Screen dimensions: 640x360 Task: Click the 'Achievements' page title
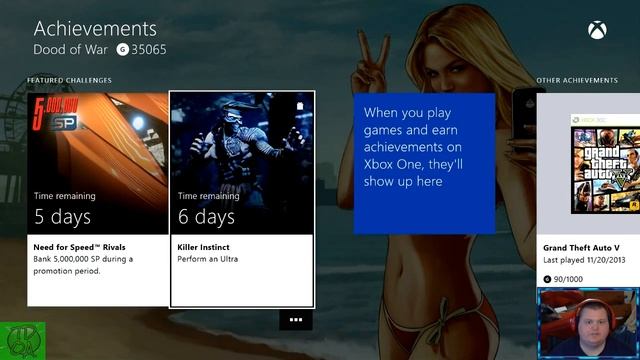pyautogui.click(x=95, y=29)
